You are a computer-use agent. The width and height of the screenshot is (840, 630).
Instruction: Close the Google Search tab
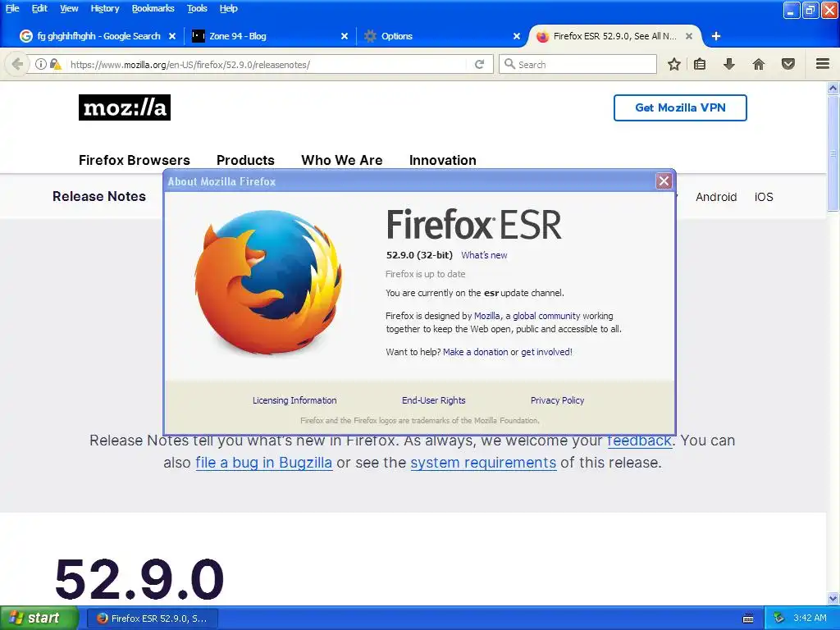(x=172, y=36)
